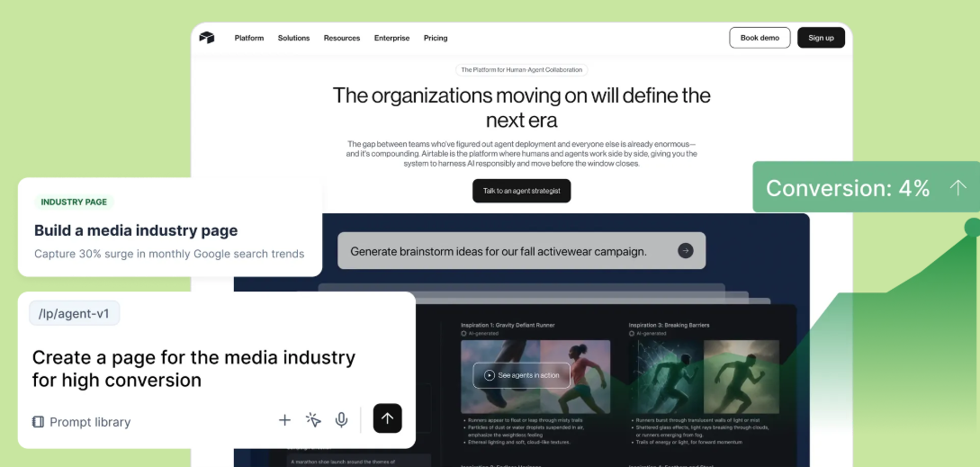Open the Build a media industry page card
This screenshot has height=467, width=980.
(170, 227)
